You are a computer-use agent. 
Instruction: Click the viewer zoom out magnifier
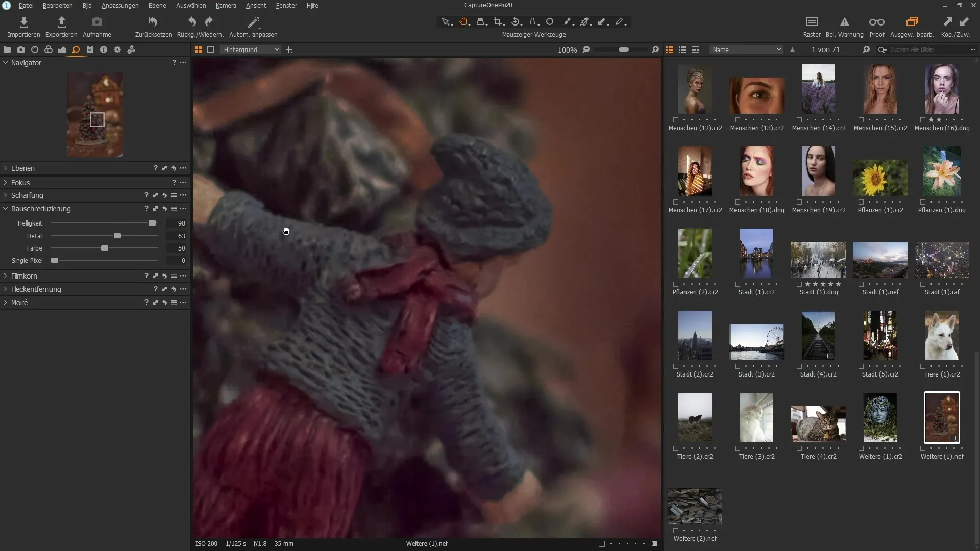(x=586, y=49)
